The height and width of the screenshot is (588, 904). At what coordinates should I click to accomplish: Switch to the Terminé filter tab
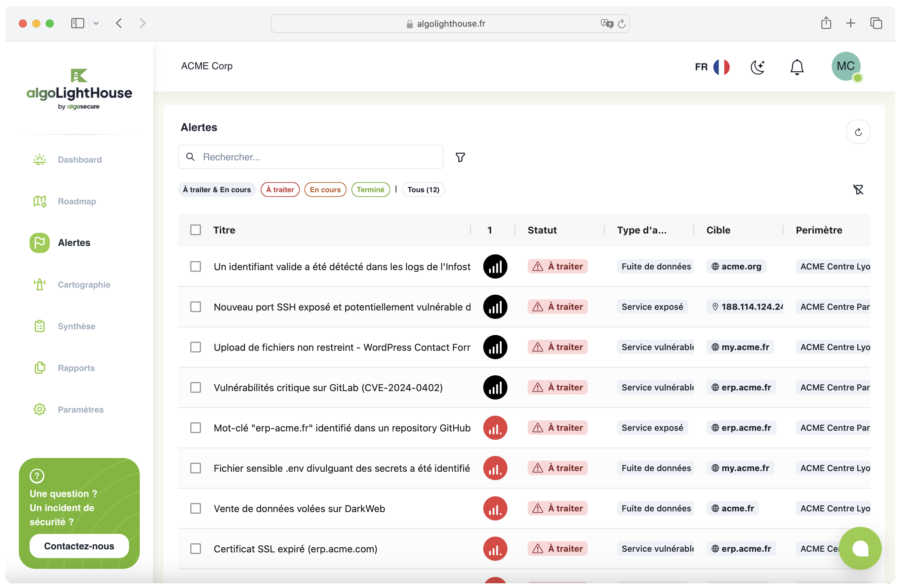click(371, 190)
